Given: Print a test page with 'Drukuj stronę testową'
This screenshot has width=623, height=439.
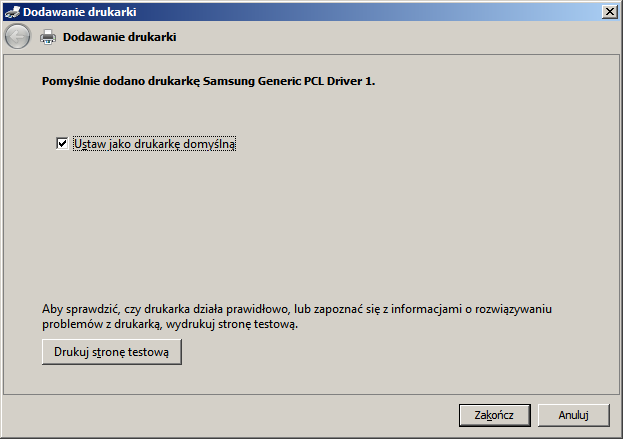Looking at the screenshot, I should (x=112, y=352).
